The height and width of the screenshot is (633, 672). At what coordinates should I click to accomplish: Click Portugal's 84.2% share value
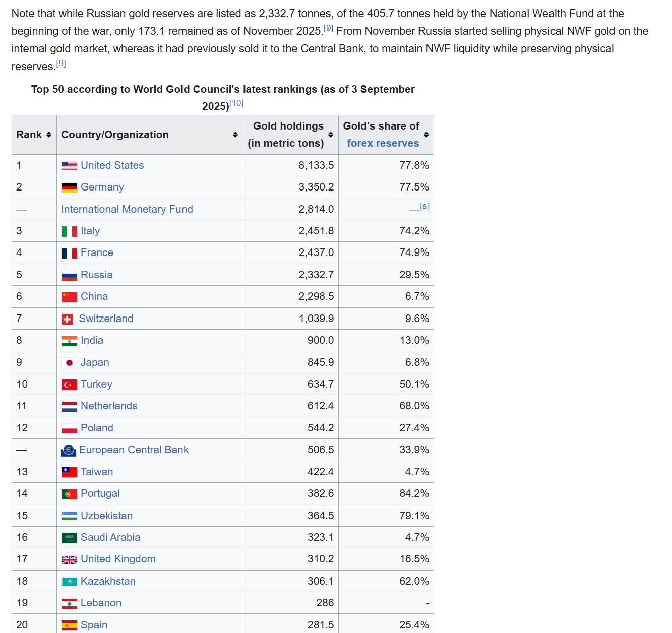tap(414, 493)
